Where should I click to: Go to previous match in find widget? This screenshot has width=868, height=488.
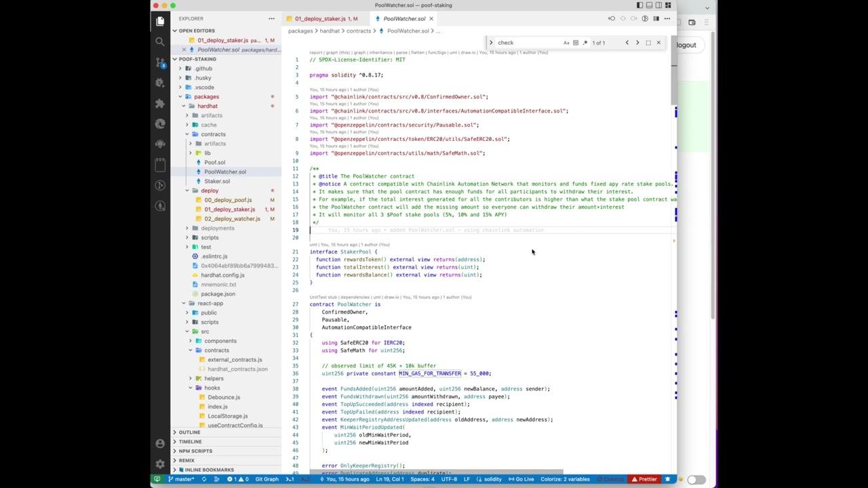pyautogui.click(x=627, y=43)
